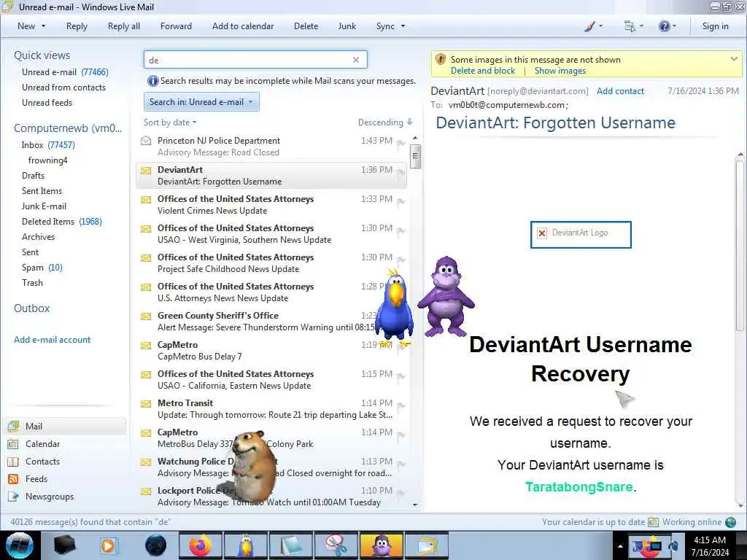
Task: Open the Calendar icon in bottom navigation
Action: tap(13, 444)
